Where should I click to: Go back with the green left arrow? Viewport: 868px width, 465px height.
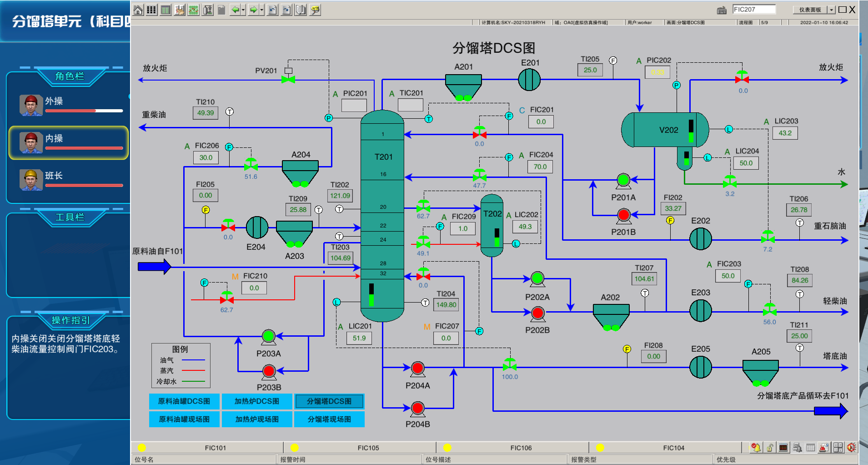(235, 10)
